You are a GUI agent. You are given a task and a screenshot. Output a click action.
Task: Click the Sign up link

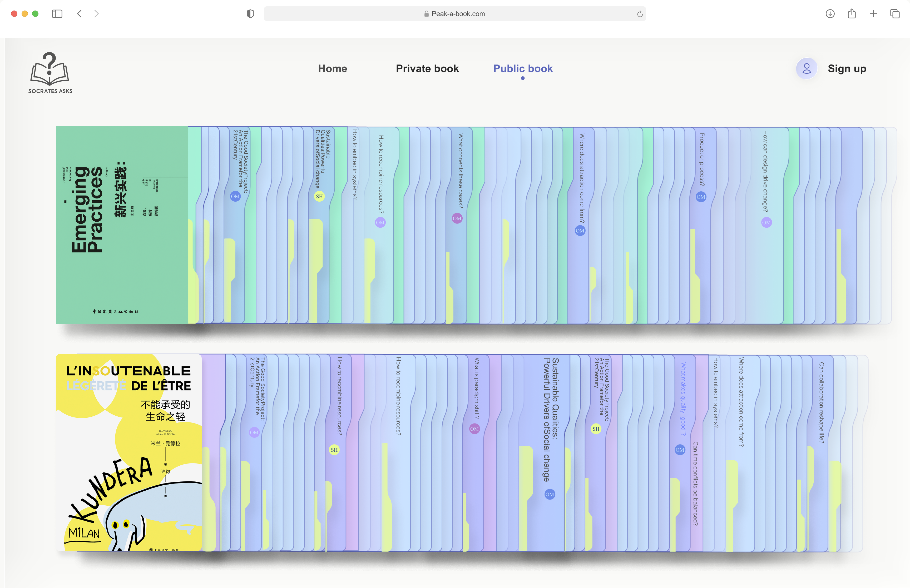point(847,69)
